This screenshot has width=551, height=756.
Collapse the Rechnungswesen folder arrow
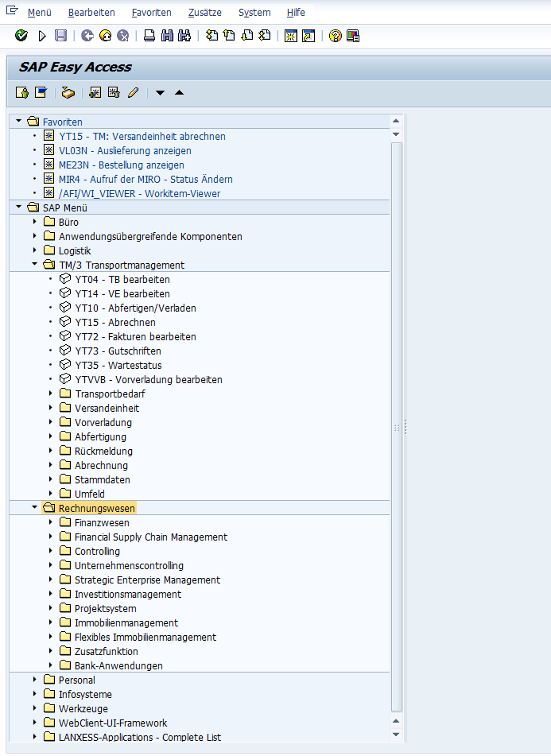coord(34,507)
